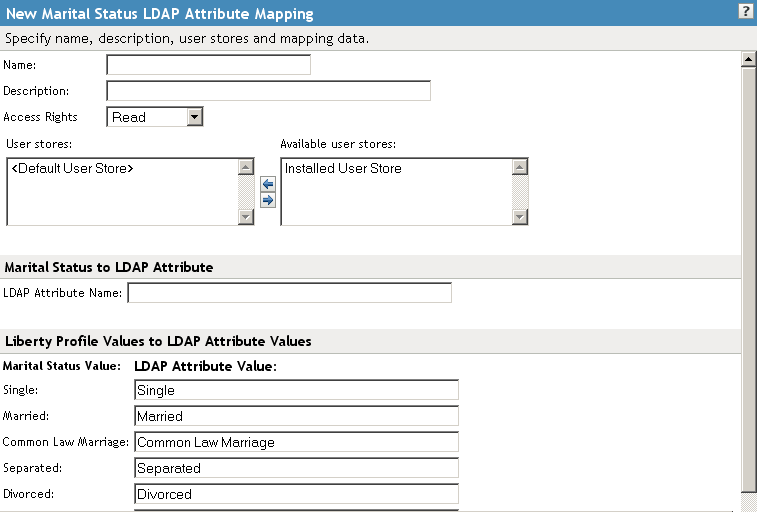
Task: Click the LDAP Attribute Name field
Action: (x=290, y=293)
